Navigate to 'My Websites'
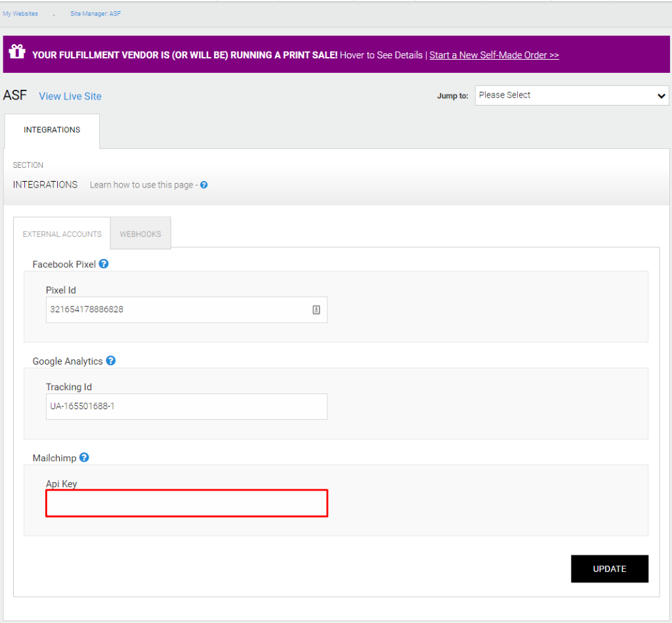This screenshot has width=672, height=623. pyautogui.click(x=20, y=13)
